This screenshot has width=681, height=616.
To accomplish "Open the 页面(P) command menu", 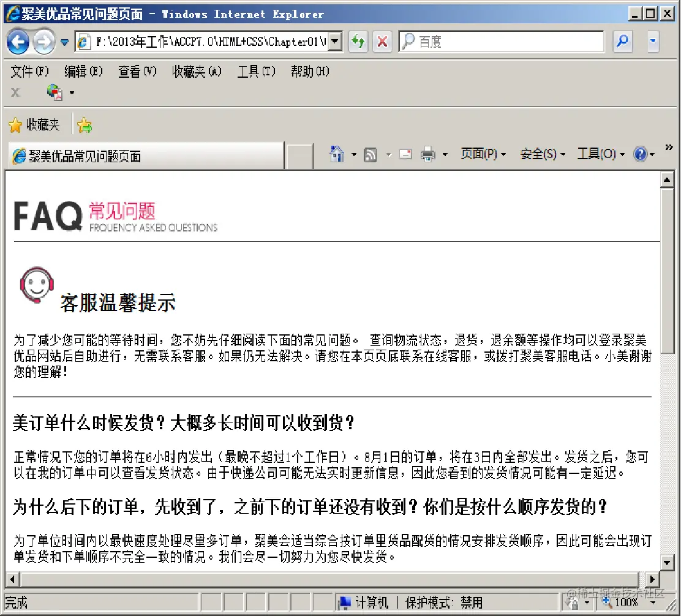I will (483, 154).
